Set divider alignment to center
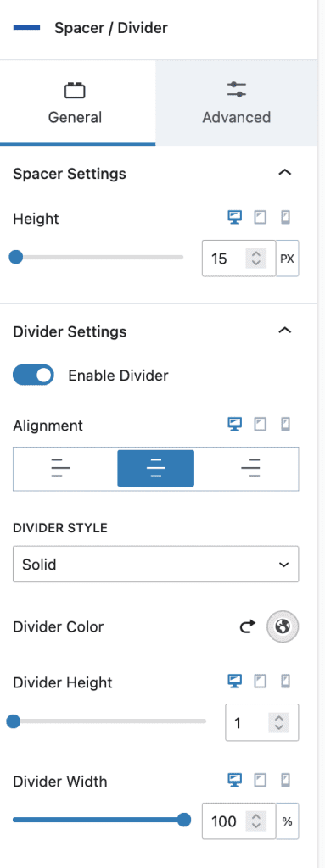 (156, 468)
